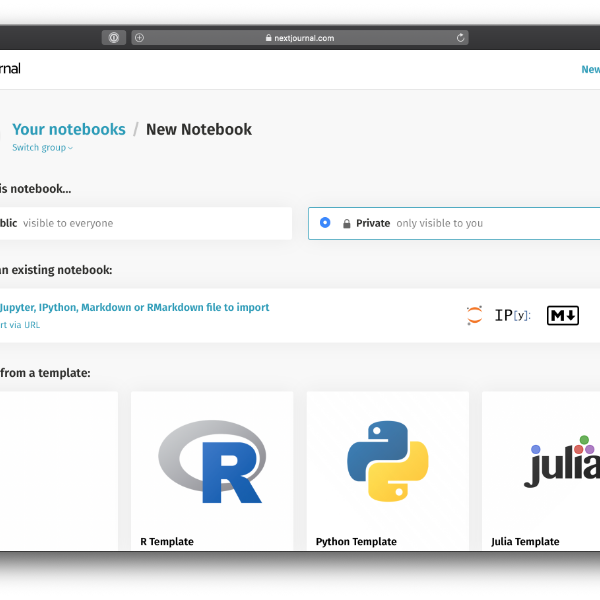Screen dimensions: 600x600
Task: Reload the page with the refresh icon
Action: [x=460, y=38]
